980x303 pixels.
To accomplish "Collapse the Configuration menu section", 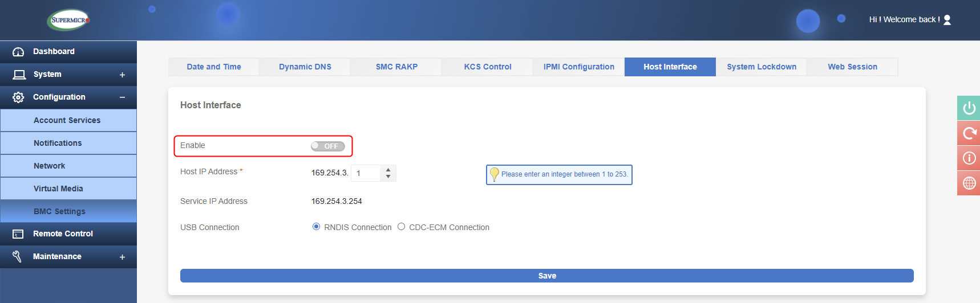I will pos(122,97).
